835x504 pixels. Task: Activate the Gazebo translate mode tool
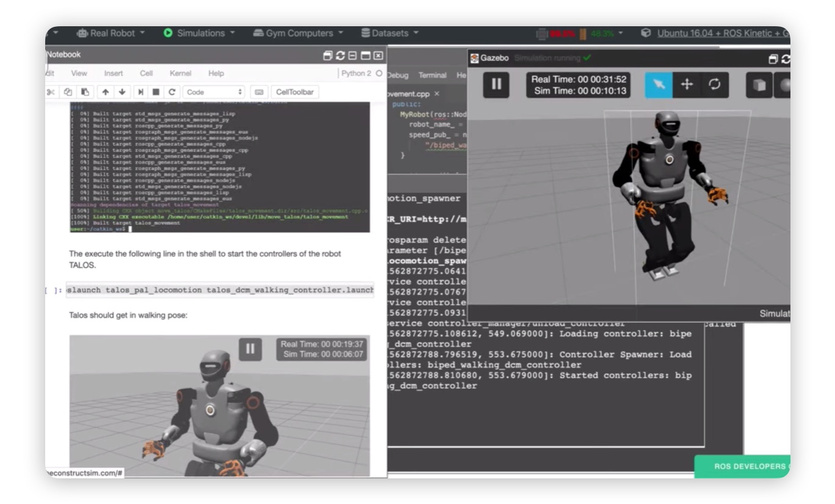click(x=687, y=85)
